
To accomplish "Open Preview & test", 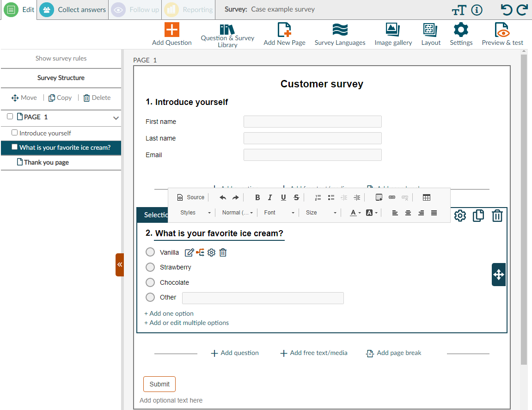I will pyautogui.click(x=502, y=29).
